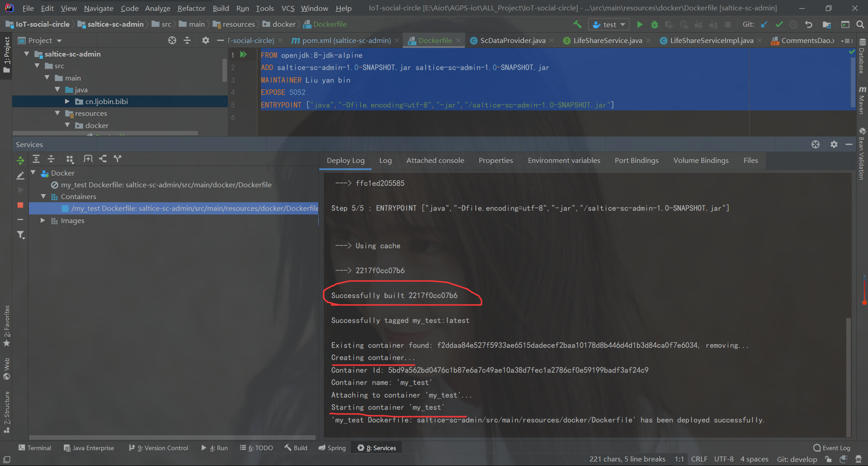Click the Build Project hammer icon
Screen dimensions: 868x466
[x=577, y=24]
